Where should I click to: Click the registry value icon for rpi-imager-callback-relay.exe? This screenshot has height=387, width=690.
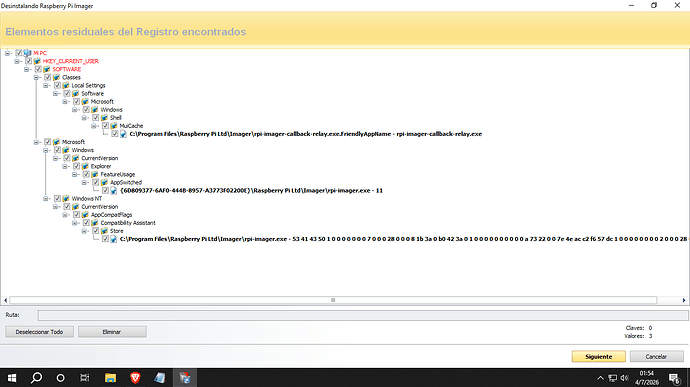pos(123,134)
